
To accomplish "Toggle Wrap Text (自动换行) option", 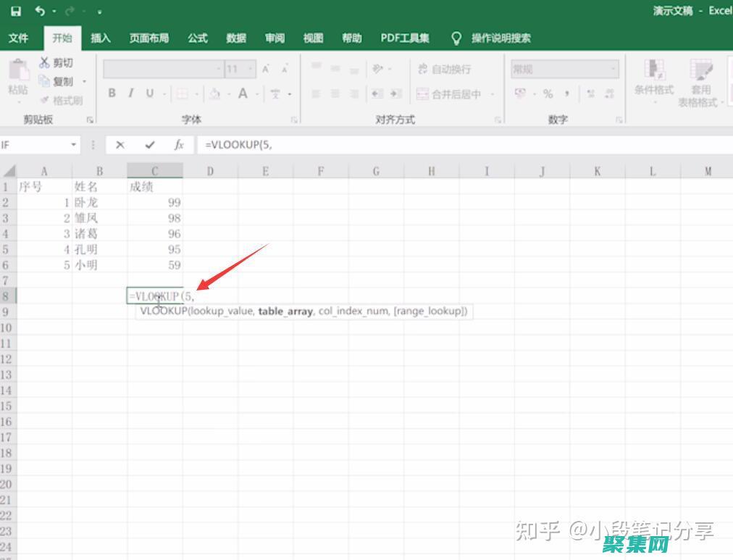I will [x=443, y=70].
